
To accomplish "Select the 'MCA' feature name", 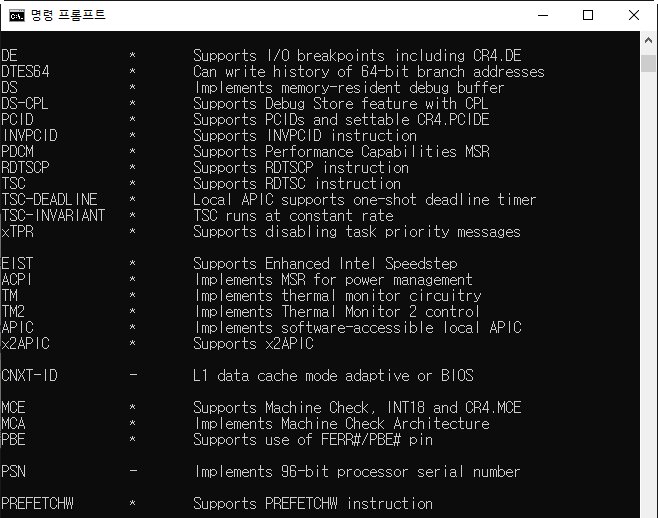I will [x=13, y=424].
